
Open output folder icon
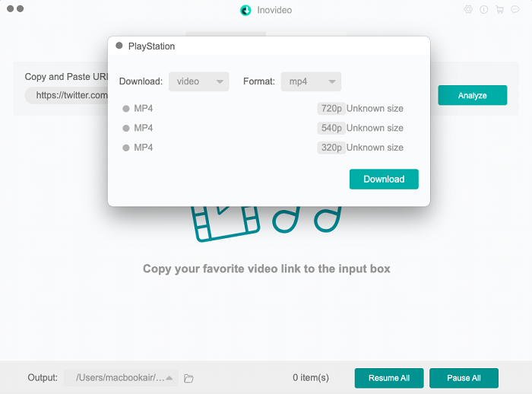[188, 378]
